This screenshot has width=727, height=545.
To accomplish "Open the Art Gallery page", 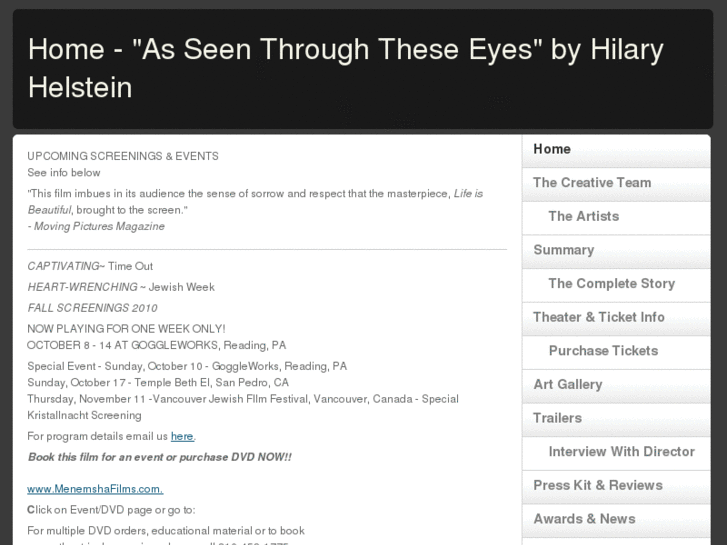I will [567, 385].
